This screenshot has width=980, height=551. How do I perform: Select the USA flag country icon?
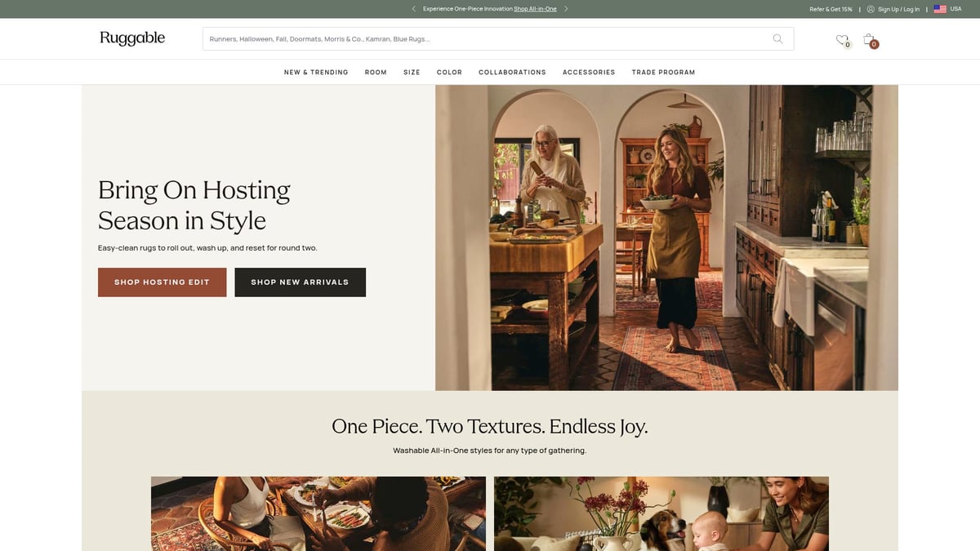(940, 9)
